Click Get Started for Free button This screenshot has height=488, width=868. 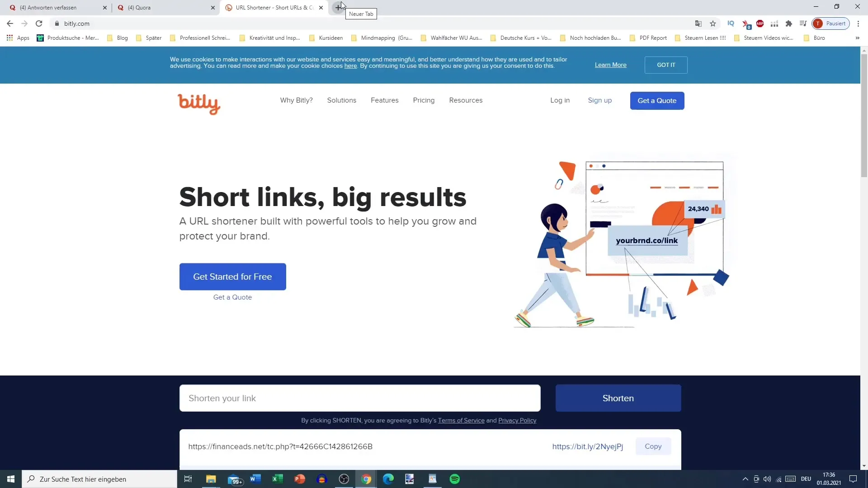(x=232, y=277)
